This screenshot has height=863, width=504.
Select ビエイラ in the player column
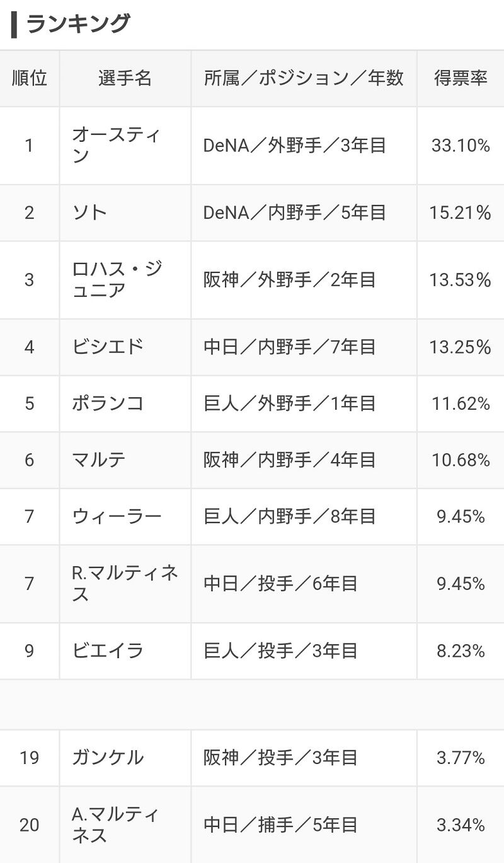point(108,651)
